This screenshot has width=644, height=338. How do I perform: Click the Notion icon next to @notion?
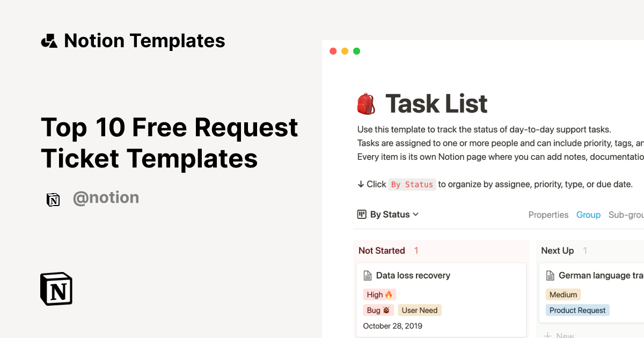pos(53,199)
